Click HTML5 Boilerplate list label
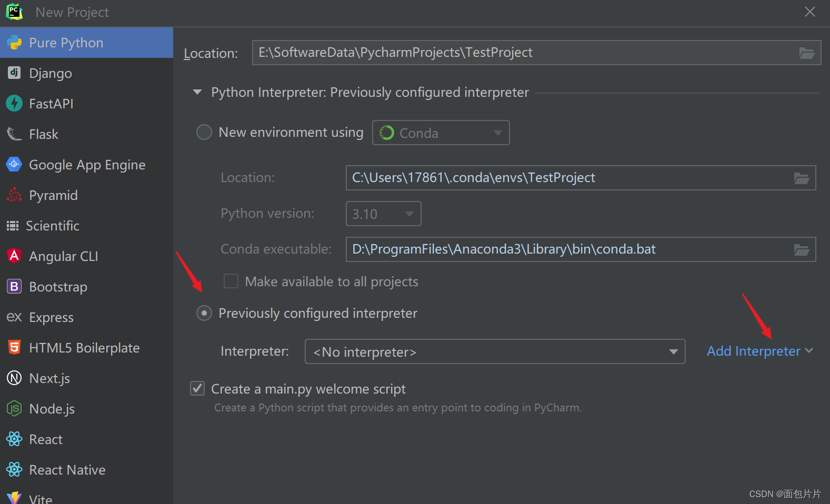 point(84,348)
